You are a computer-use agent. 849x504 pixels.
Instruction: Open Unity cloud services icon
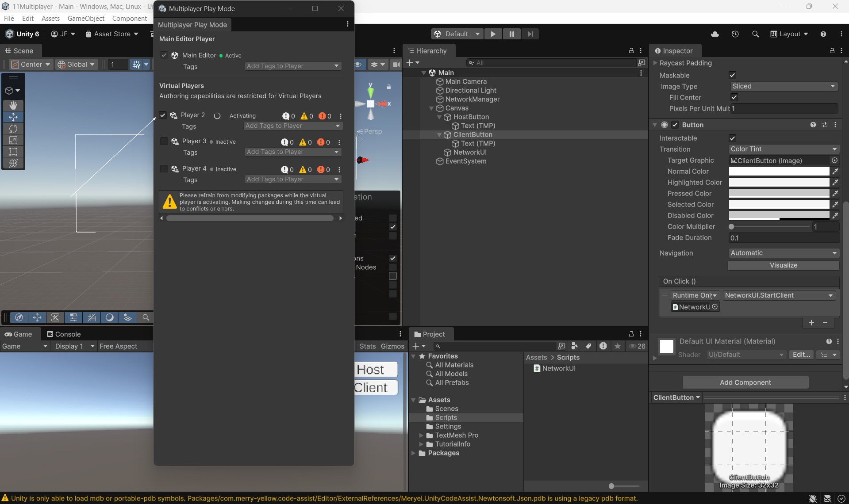point(715,34)
